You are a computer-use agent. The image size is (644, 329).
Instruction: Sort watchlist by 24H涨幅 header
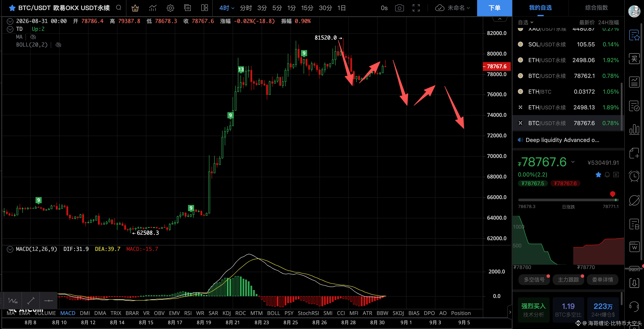609,23
